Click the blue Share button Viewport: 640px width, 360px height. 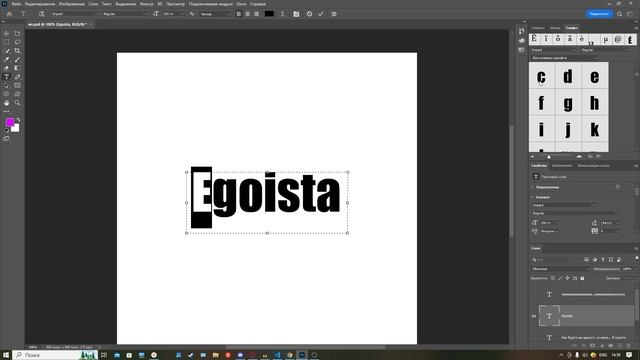[599, 14]
